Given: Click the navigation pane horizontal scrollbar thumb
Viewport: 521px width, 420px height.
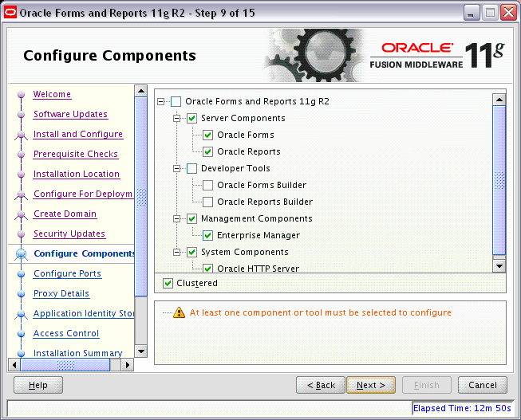Looking at the screenshot, I should pos(65,365).
